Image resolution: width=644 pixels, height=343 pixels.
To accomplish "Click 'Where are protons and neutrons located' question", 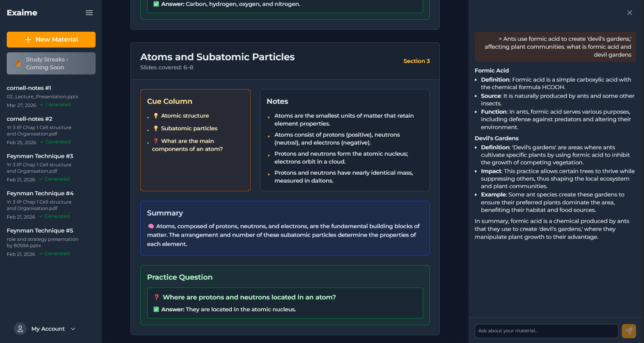I will 249,297.
